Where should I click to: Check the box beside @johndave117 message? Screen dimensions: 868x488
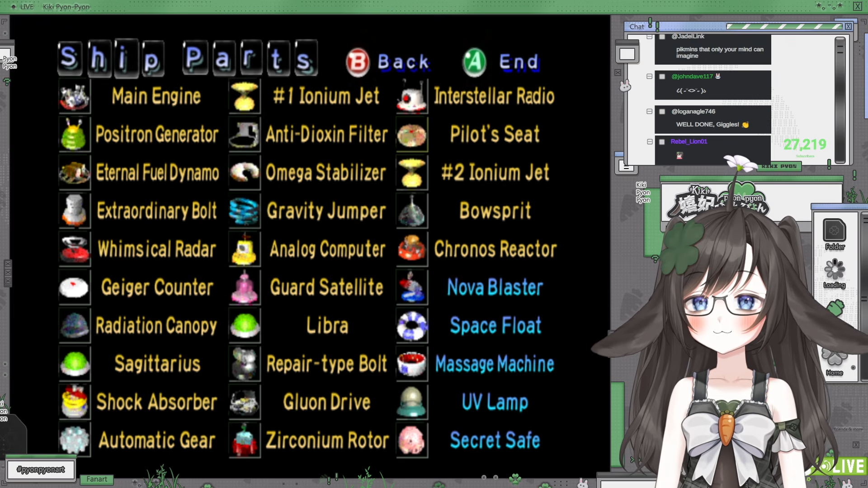(662, 76)
